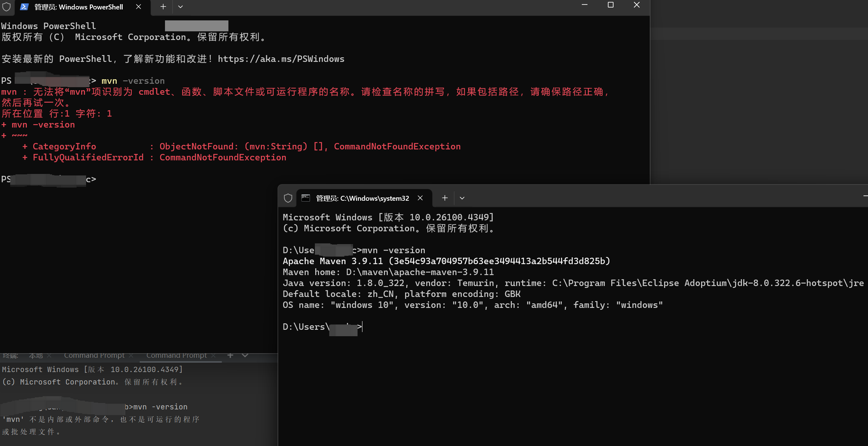Image resolution: width=868 pixels, height=446 pixels.
Task: Maximize the PowerShell window
Action: [x=611, y=5]
